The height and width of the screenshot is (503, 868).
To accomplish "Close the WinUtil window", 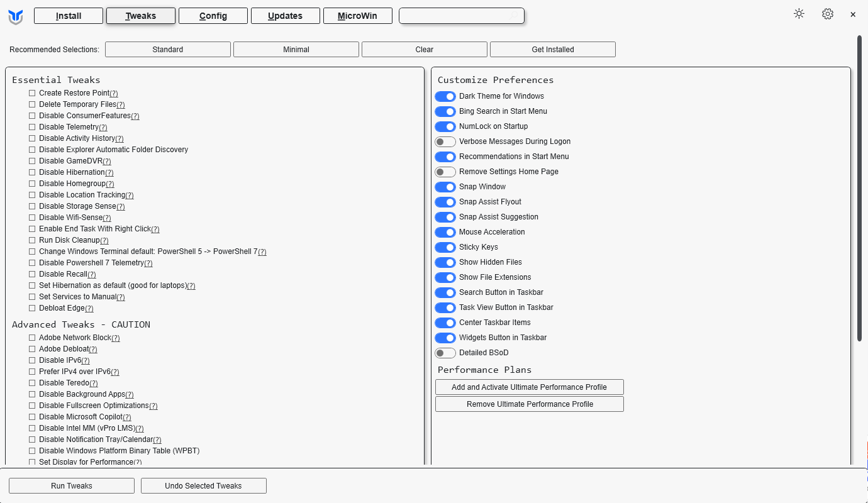I will [x=853, y=14].
